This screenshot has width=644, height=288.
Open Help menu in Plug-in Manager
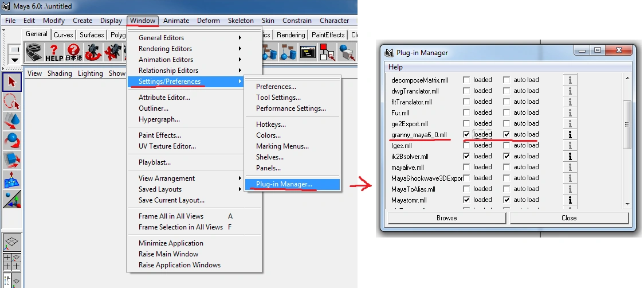tap(395, 67)
